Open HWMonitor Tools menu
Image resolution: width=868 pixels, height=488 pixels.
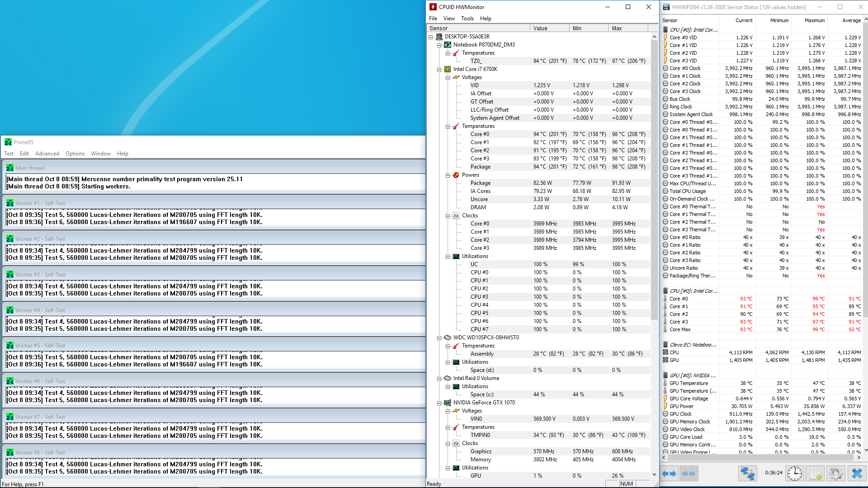467,19
